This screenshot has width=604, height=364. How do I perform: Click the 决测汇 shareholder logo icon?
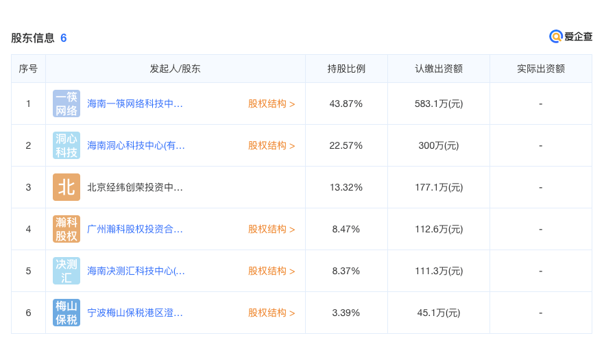point(67,271)
